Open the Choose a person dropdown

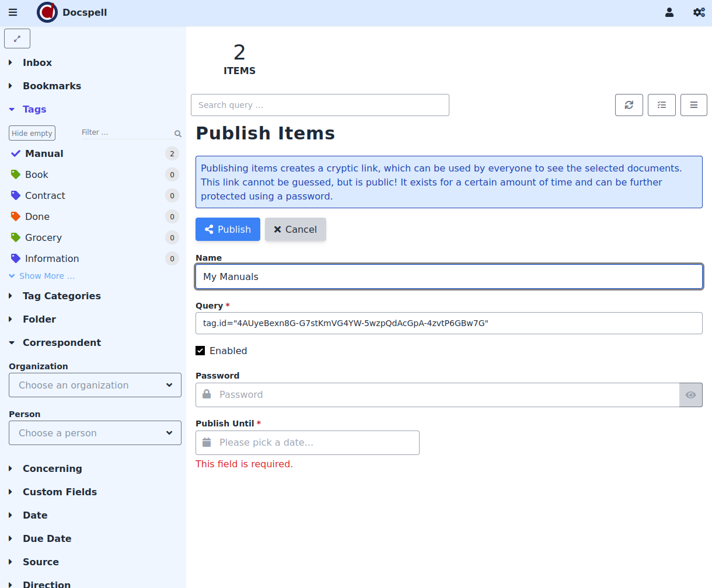point(95,433)
